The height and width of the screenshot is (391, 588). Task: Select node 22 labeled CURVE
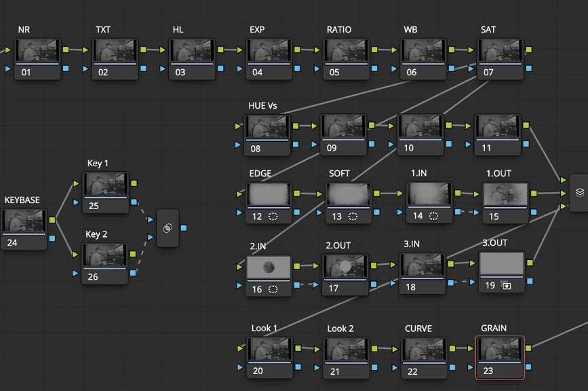point(424,358)
